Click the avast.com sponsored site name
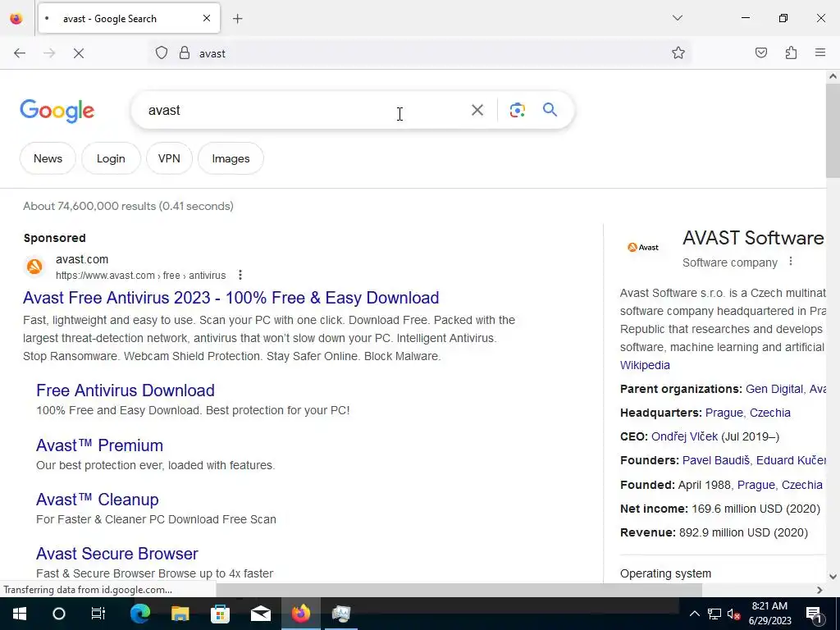The height and width of the screenshot is (630, 840). click(82, 260)
